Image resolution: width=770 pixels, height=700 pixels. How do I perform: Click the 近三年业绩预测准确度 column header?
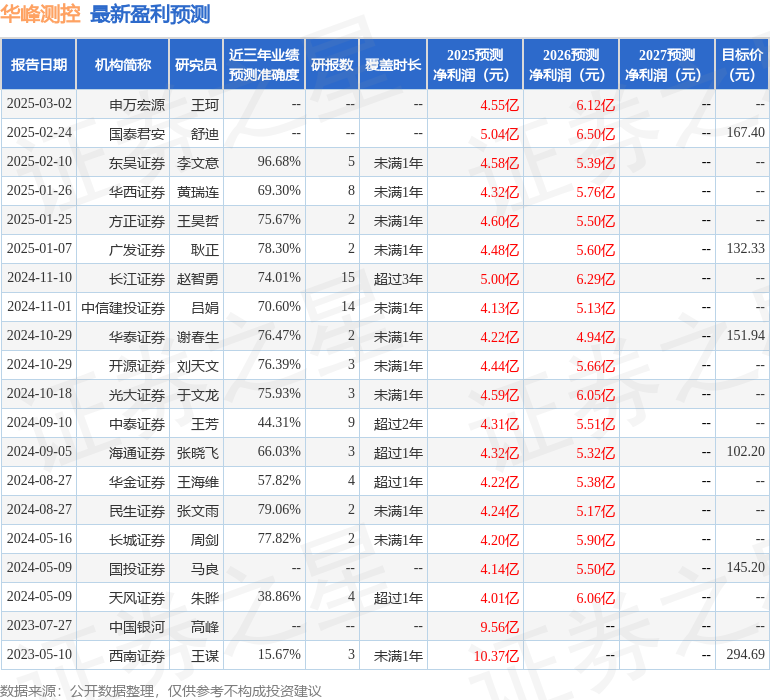point(263,65)
